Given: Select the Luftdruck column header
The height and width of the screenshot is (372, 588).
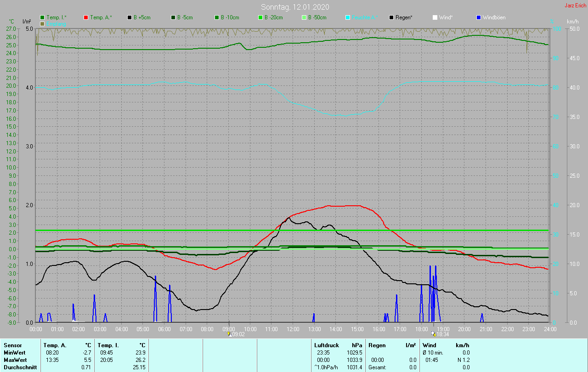Looking at the screenshot, I should tap(327, 345).
